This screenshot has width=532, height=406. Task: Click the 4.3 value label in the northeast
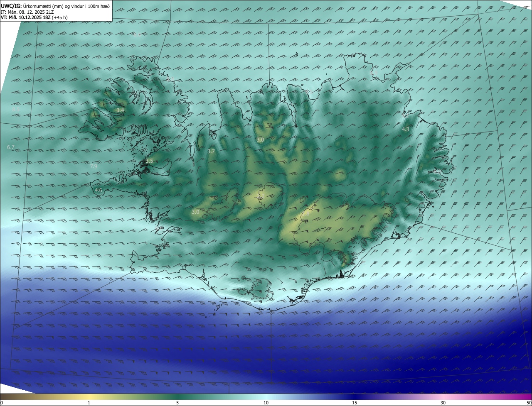[x=405, y=129]
